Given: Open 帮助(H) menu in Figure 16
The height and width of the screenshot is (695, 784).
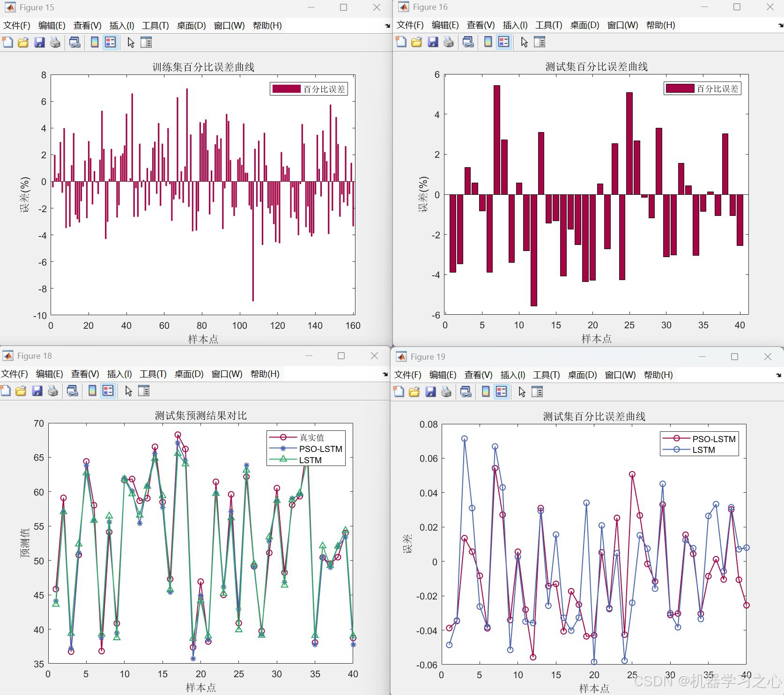Looking at the screenshot, I should tap(660, 25).
